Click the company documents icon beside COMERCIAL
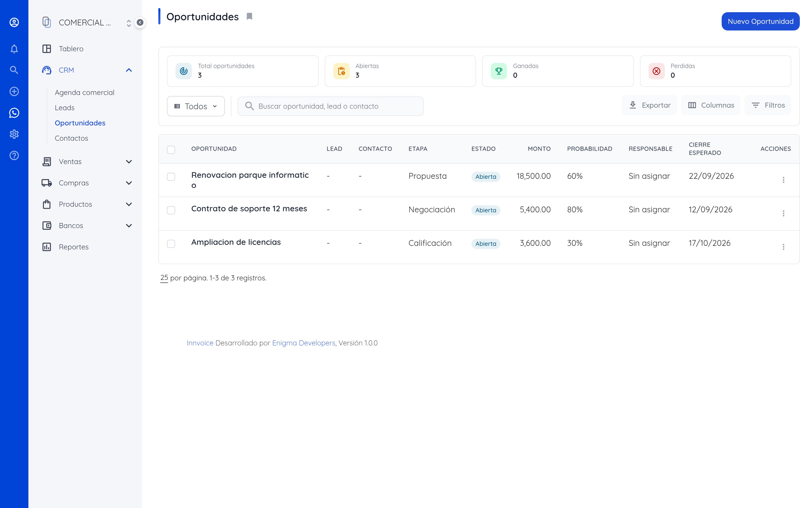This screenshot has height=508, width=812. (x=47, y=23)
